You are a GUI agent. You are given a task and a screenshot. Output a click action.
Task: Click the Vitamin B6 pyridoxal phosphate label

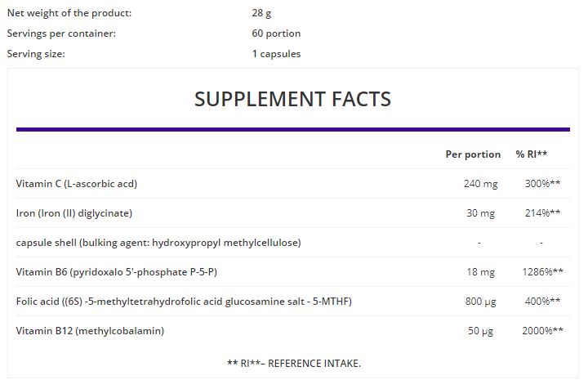point(116,272)
